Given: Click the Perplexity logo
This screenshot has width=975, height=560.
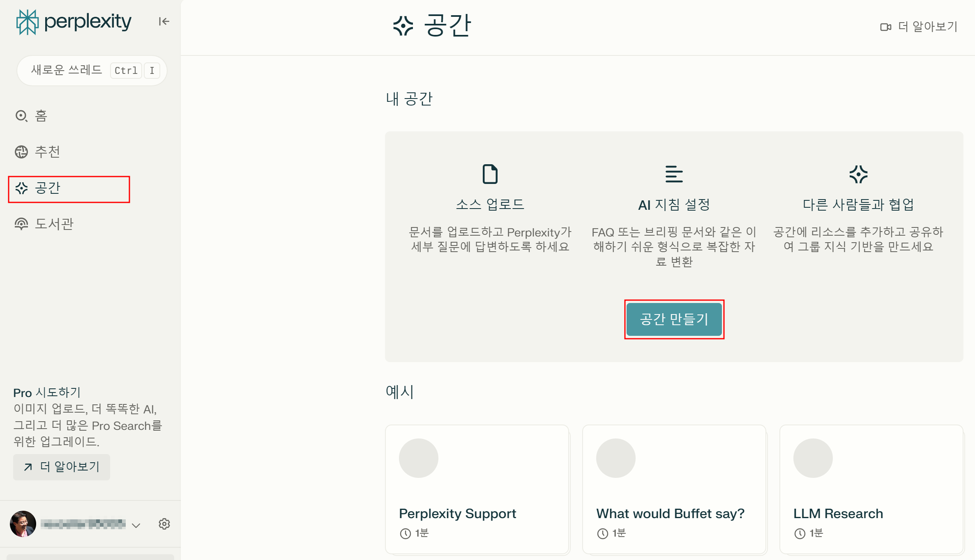Looking at the screenshot, I should 73,22.
